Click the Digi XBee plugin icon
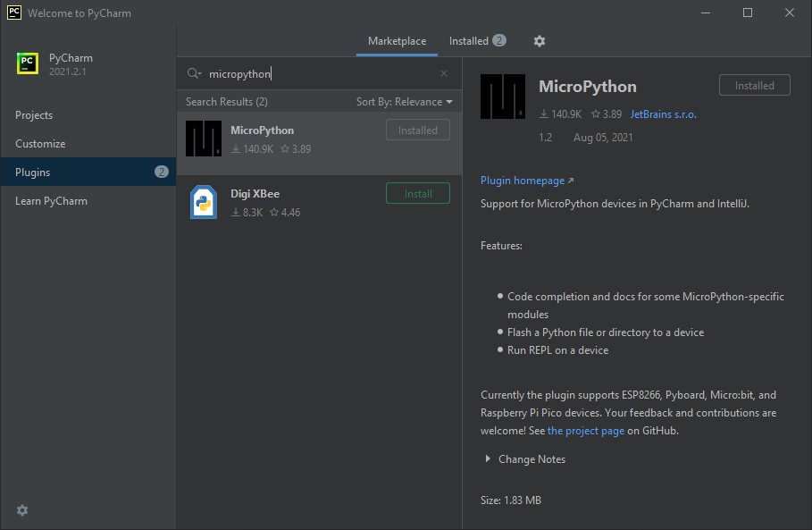 click(x=203, y=202)
